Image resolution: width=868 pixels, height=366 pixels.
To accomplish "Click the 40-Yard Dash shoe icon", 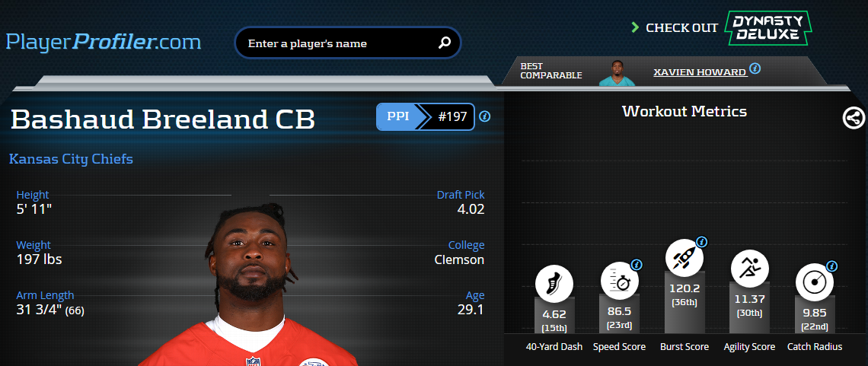I will 554,284.
